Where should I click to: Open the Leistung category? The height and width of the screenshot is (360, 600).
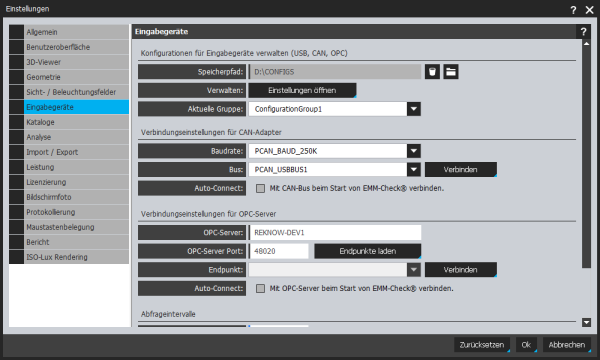69,167
